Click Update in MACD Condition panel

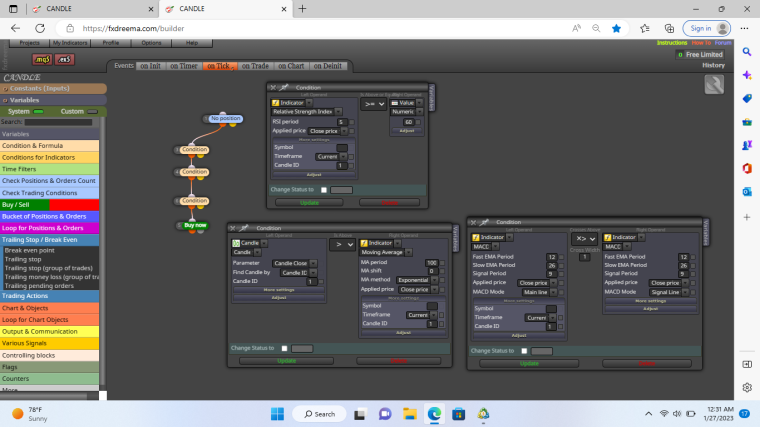pyautogui.click(x=529, y=364)
